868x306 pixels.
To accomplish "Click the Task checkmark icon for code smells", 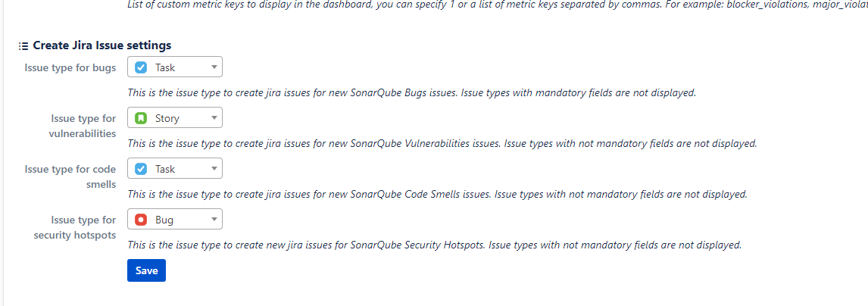I will (x=141, y=169).
